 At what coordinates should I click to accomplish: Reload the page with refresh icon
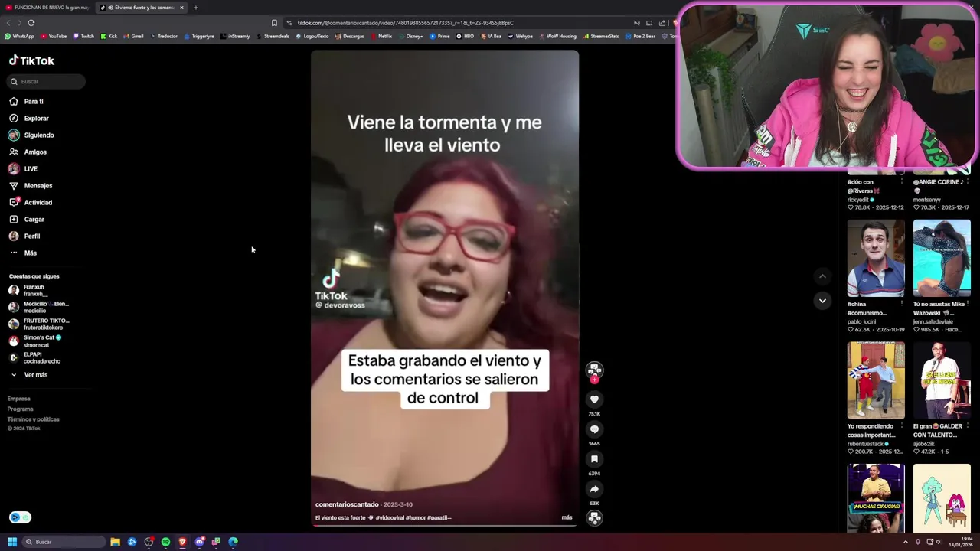(31, 23)
